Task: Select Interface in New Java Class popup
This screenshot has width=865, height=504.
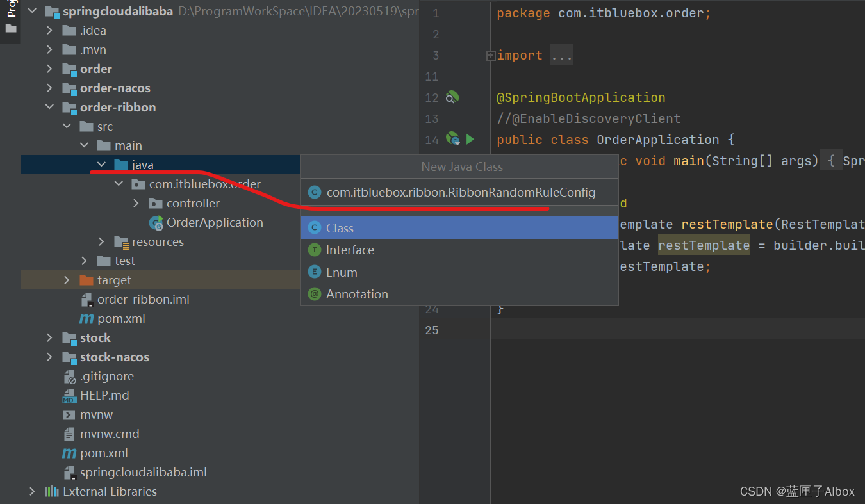Action: 459,250
